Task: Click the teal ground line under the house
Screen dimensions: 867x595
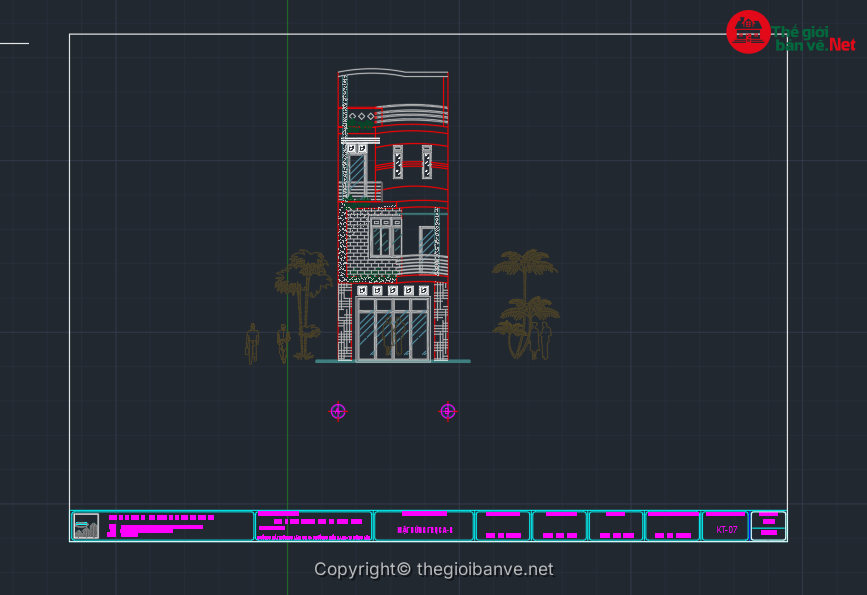Action: click(392, 361)
